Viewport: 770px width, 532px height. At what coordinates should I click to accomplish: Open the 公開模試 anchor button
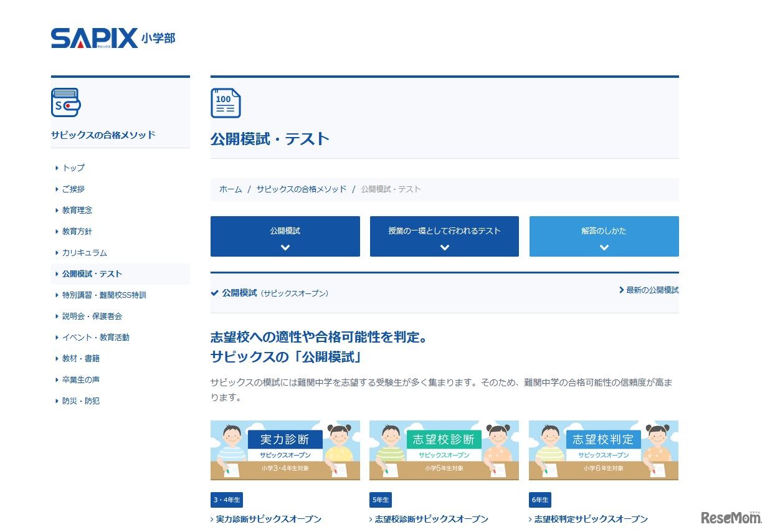[285, 236]
